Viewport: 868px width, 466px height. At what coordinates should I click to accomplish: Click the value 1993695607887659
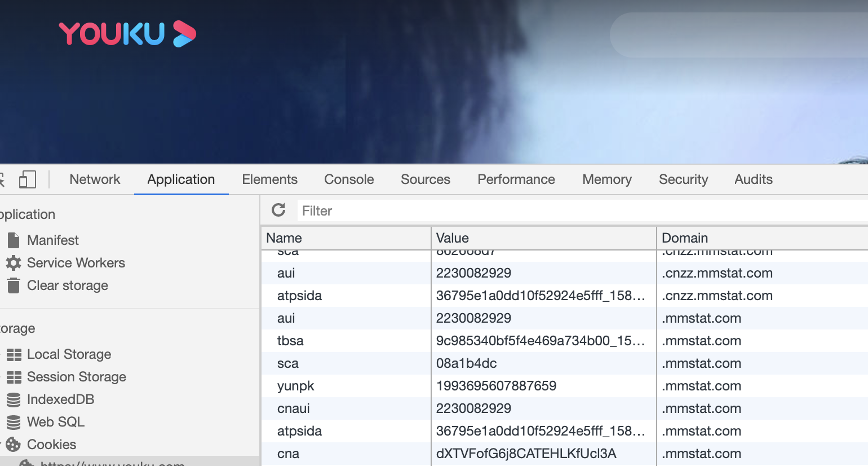pos(496,386)
